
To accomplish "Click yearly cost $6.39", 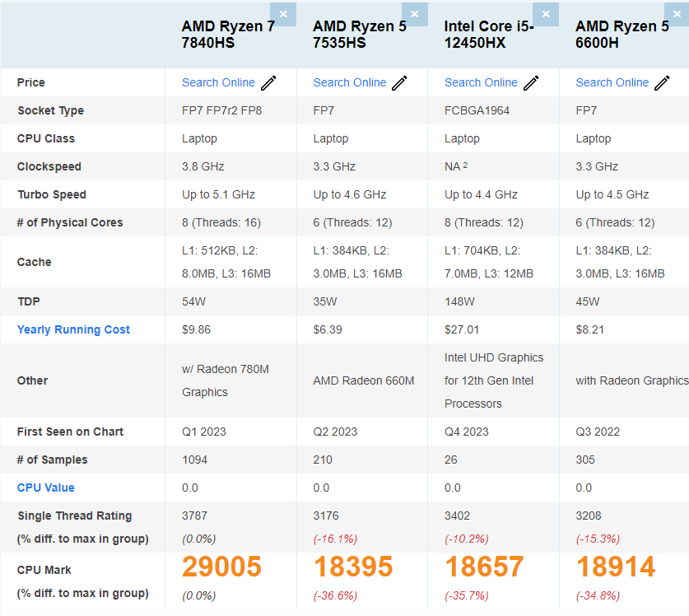I will pyautogui.click(x=328, y=329).
